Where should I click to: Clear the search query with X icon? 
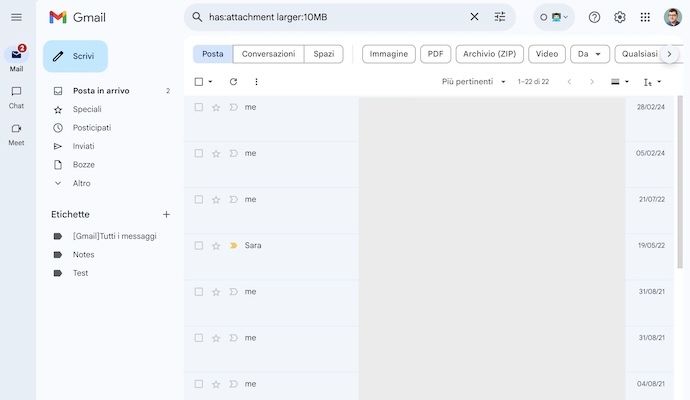pyautogui.click(x=474, y=17)
